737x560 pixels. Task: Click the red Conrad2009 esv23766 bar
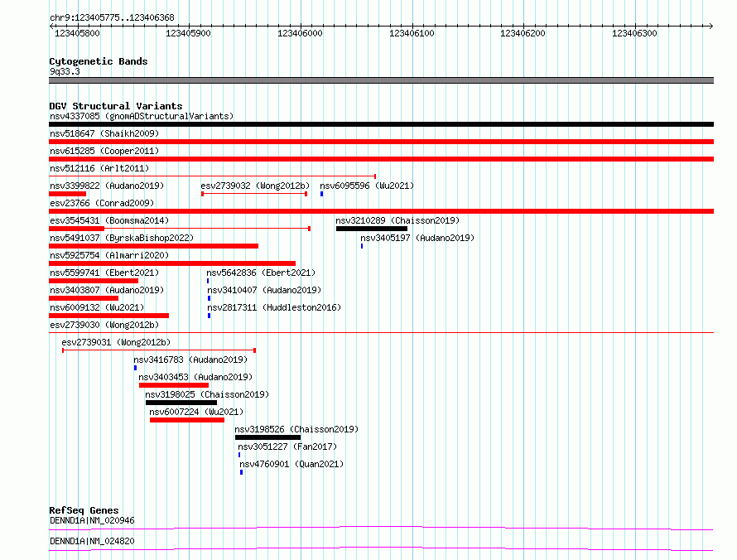point(381,211)
